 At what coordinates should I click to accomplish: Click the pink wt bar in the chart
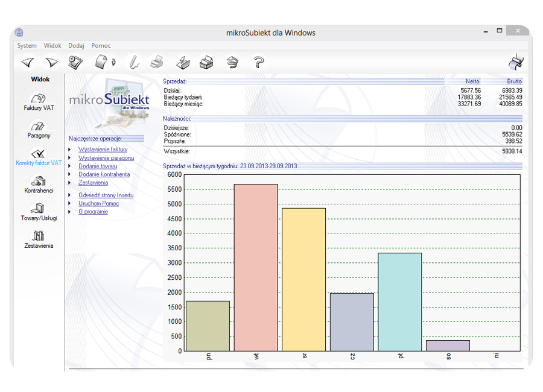(256, 267)
